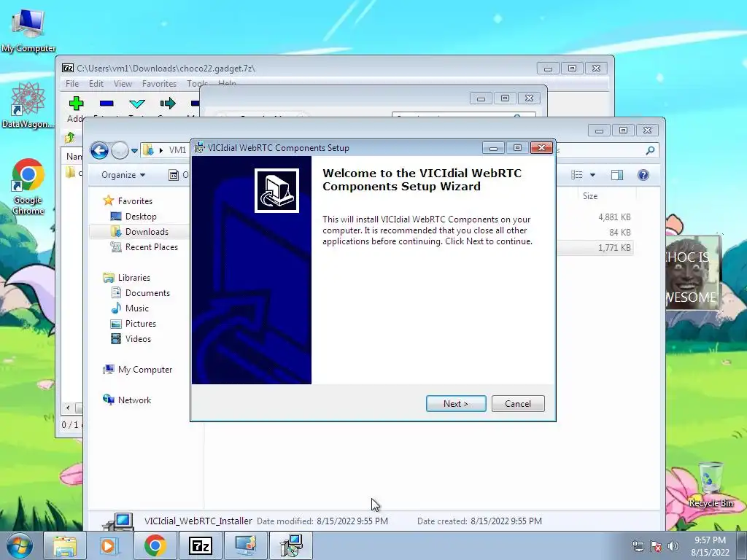
Task: Click the taskbar volume icon
Action: point(673,546)
